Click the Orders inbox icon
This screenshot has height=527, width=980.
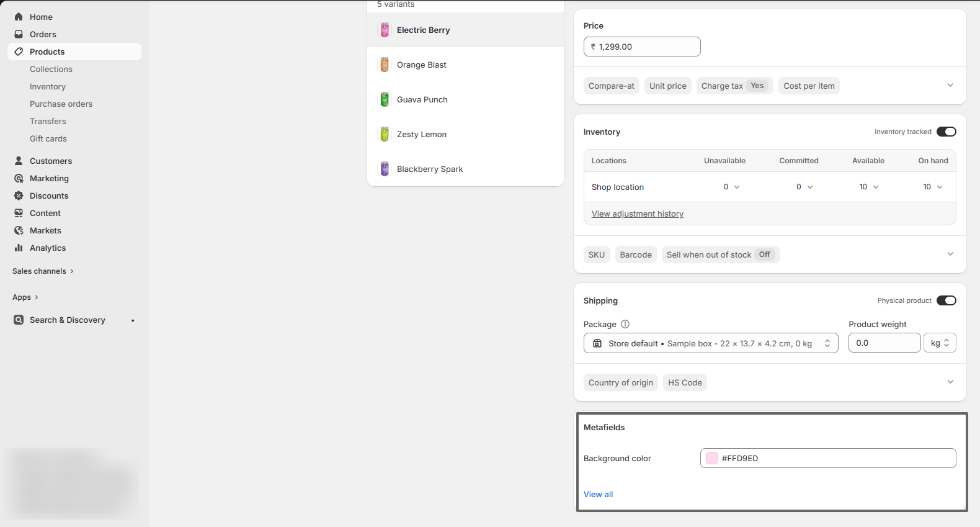[x=19, y=34]
